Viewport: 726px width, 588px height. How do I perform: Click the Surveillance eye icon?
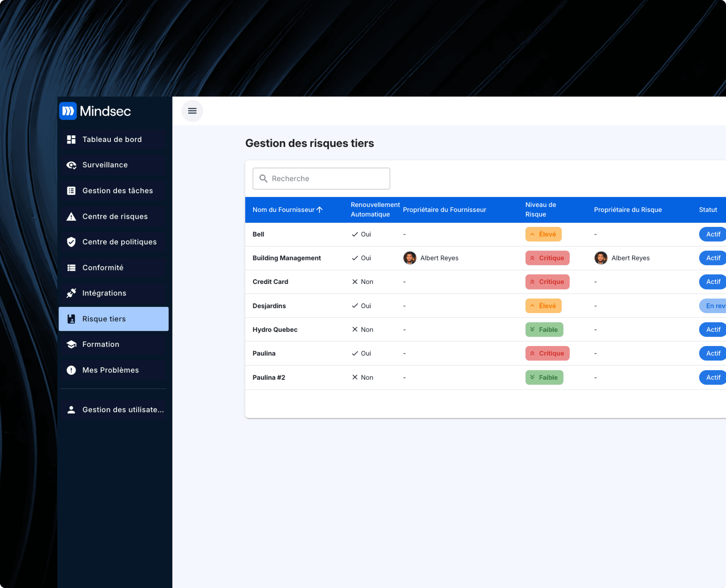pos(71,165)
